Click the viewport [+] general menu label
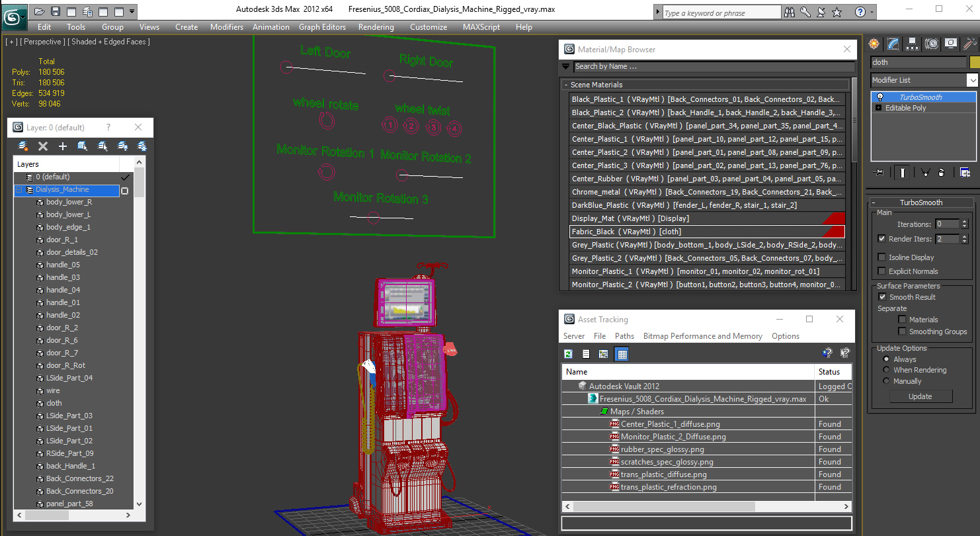Image resolution: width=980 pixels, height=536 pixels. pyautogui.click(x=11, y=42)
